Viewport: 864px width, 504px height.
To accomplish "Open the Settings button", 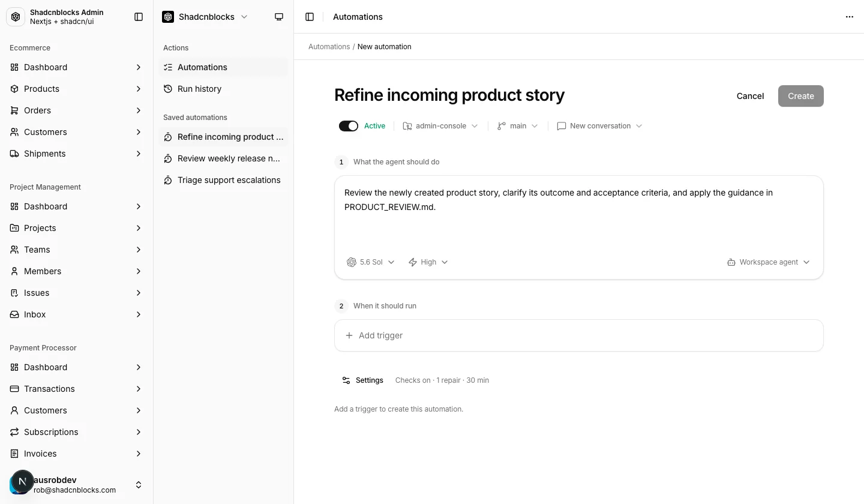I will pos(363,380).
